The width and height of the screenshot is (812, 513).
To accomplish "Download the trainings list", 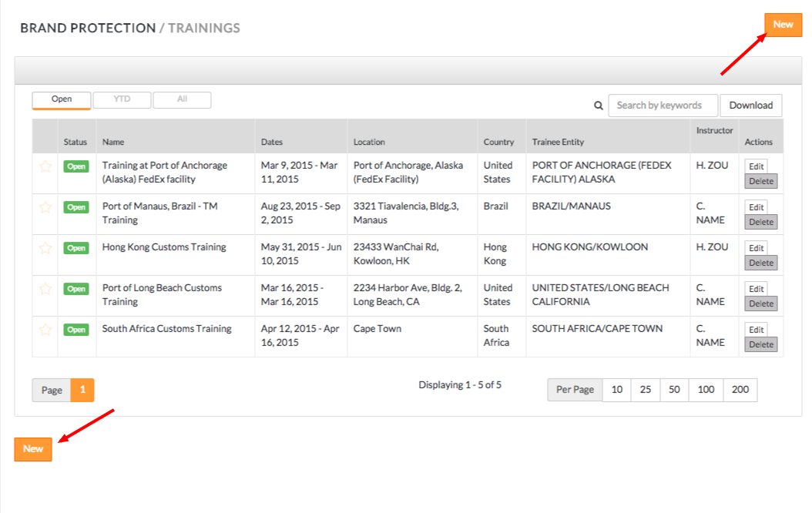I will pos(750,106).
